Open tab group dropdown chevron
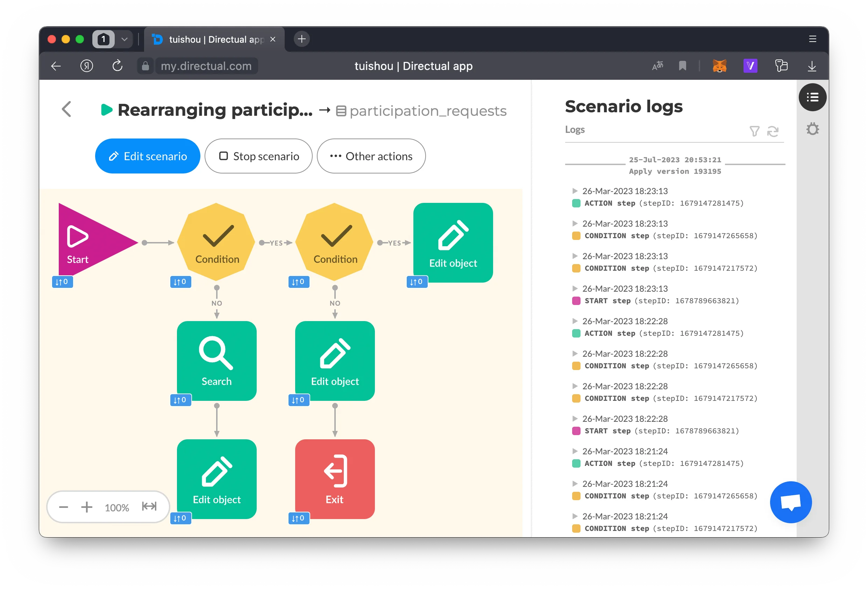 pyautogui.click(x=124, y=39)
